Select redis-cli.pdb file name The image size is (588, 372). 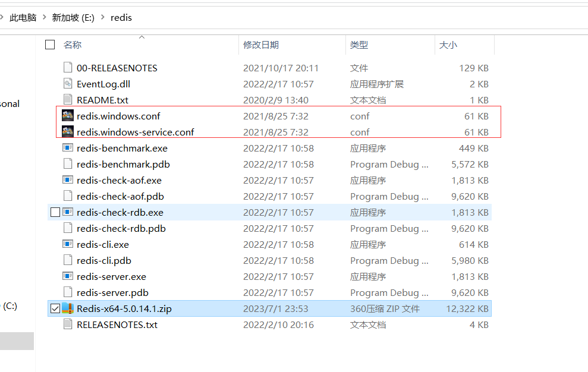(x=104, y=261)
